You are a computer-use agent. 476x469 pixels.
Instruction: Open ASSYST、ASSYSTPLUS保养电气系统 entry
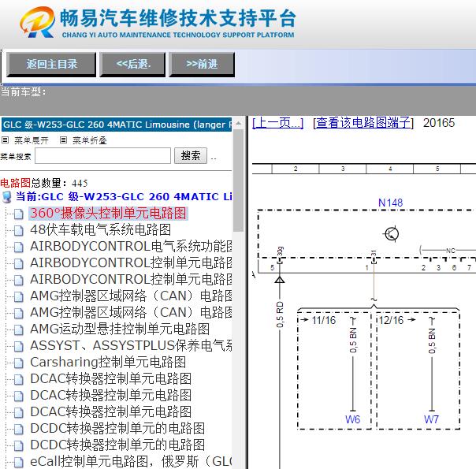pos(131,345)
